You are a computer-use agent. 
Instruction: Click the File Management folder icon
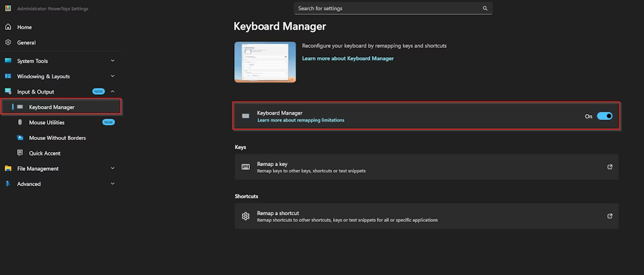(x=8, y=169)
